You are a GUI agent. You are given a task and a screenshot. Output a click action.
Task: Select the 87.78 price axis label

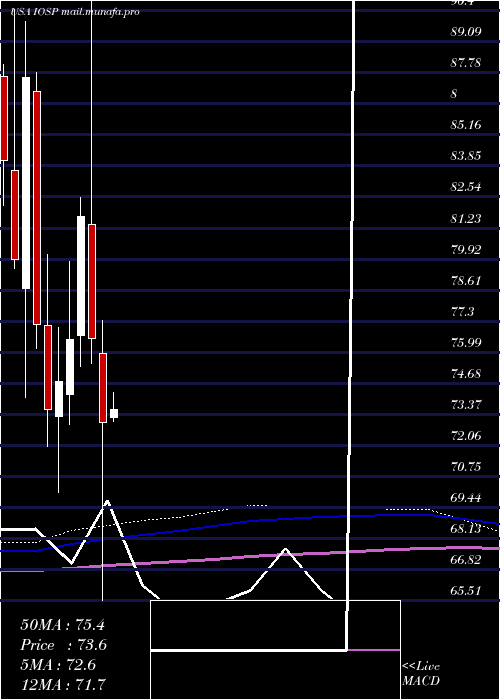click(466, 62)
